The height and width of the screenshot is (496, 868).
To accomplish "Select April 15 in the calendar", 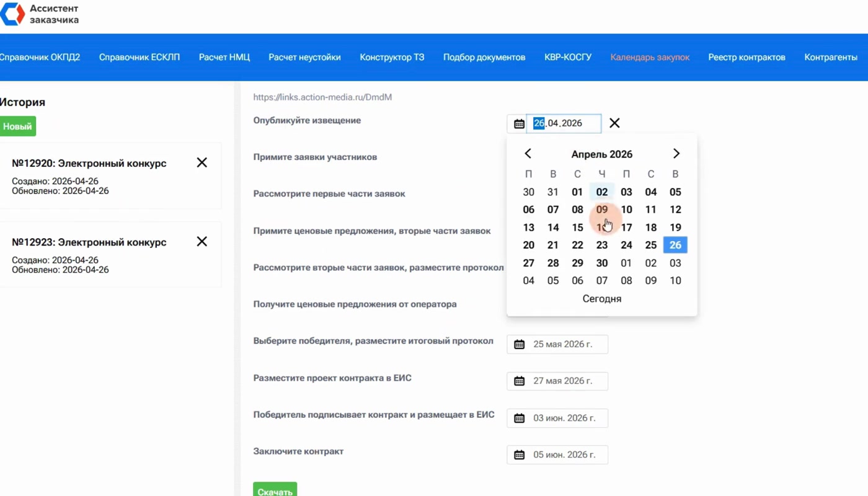I will pyautogui.click(x=577, y=228).
